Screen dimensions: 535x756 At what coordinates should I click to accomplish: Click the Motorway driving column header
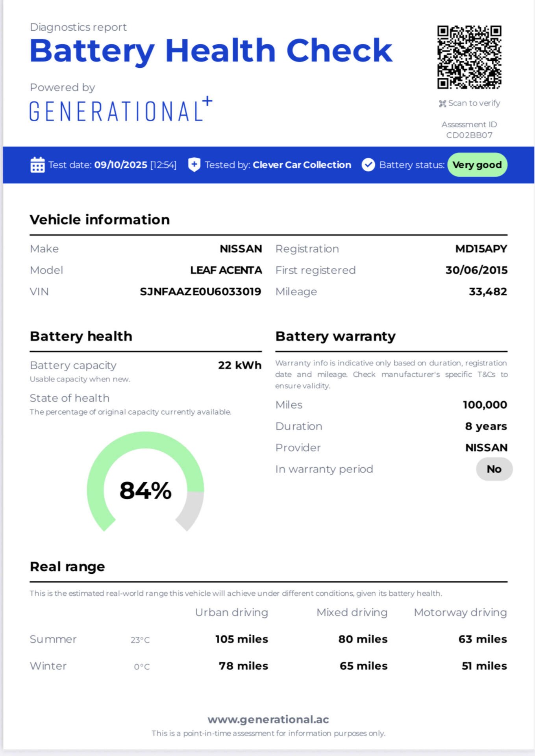[460, 613]
